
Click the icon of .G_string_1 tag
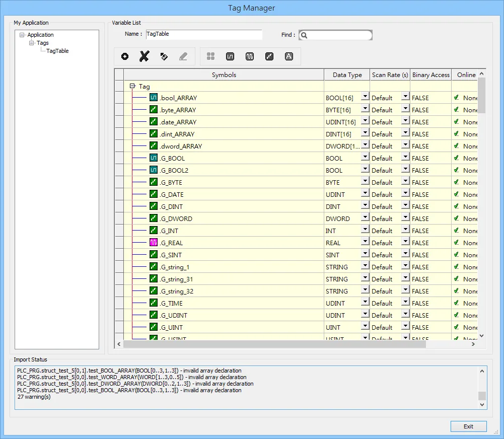tap(154, 267)
